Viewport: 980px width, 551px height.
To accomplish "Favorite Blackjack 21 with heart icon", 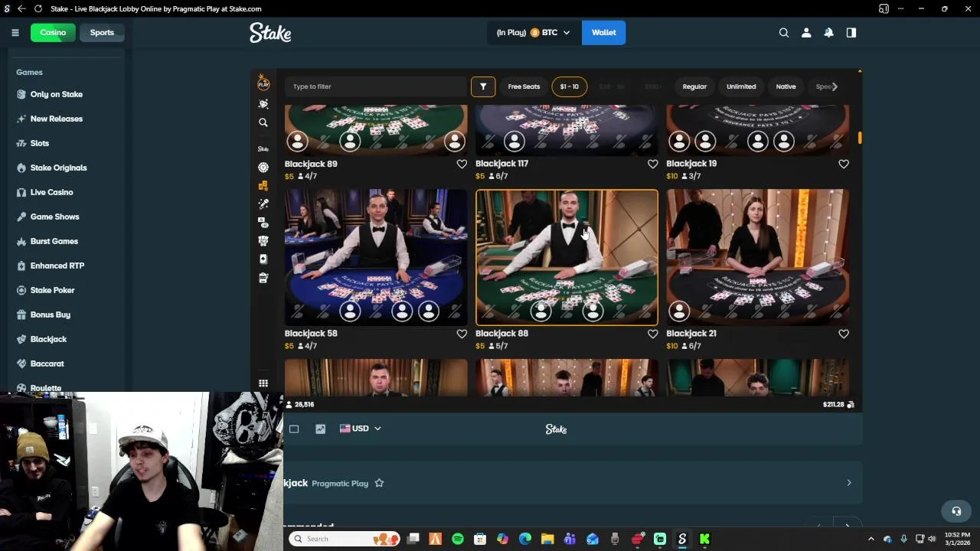I will pos(844,334).
